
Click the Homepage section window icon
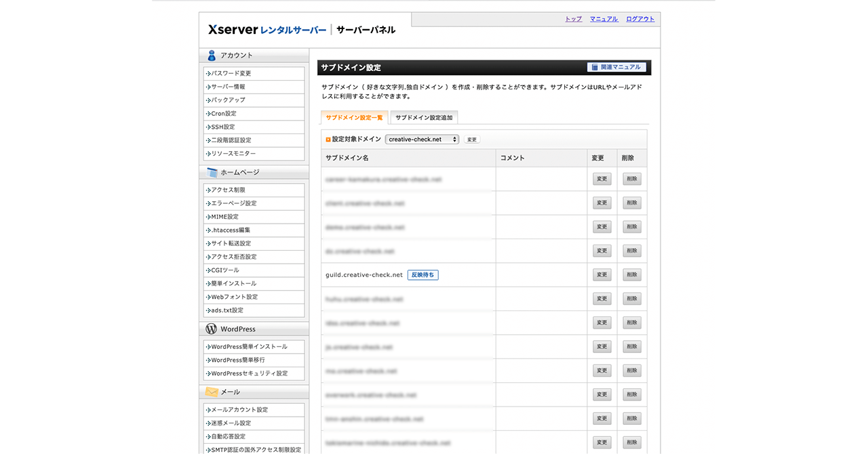click(212, 172)
